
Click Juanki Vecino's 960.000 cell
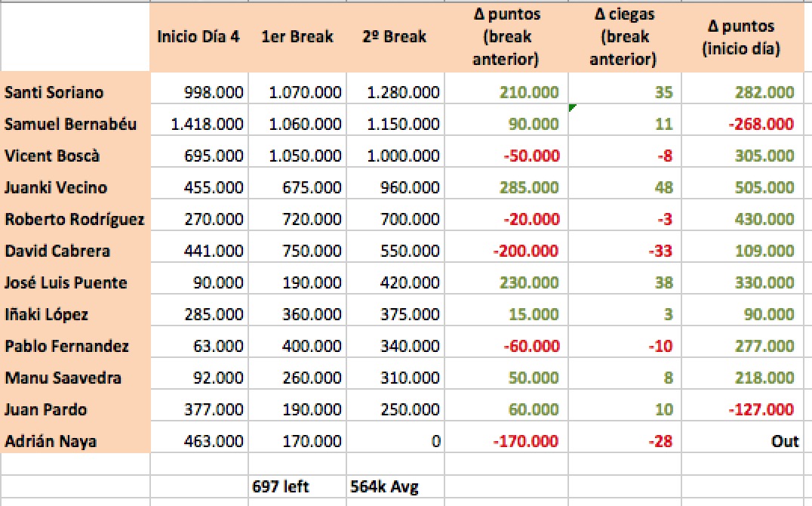[x=395, y=187]
